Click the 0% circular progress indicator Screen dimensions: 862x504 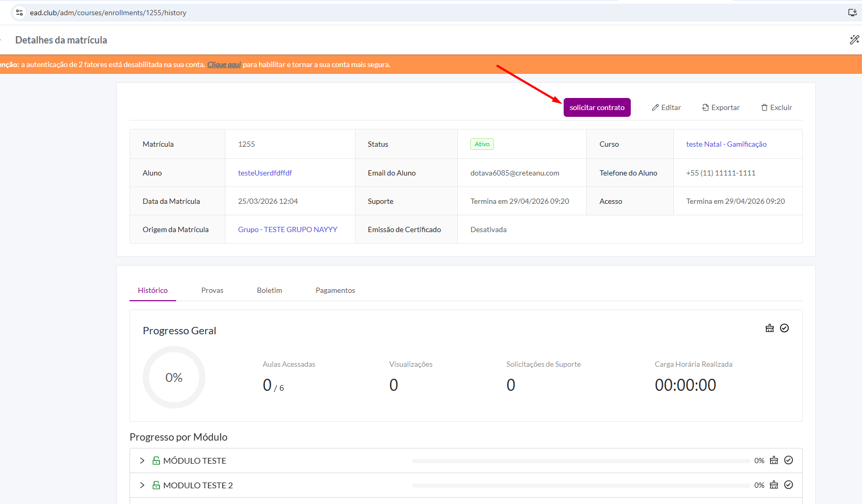tap(174, 377)
